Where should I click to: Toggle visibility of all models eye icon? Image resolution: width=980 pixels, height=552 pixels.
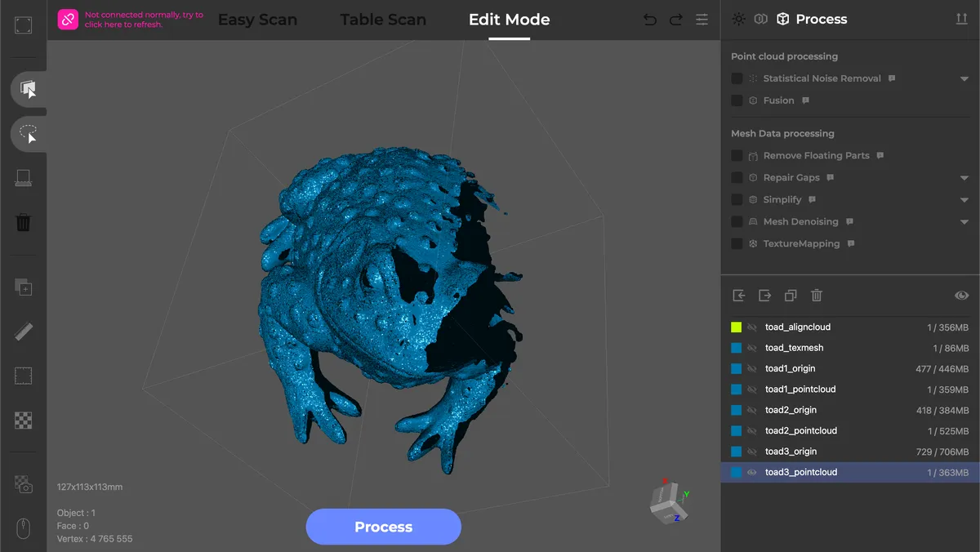coord(961,296)
